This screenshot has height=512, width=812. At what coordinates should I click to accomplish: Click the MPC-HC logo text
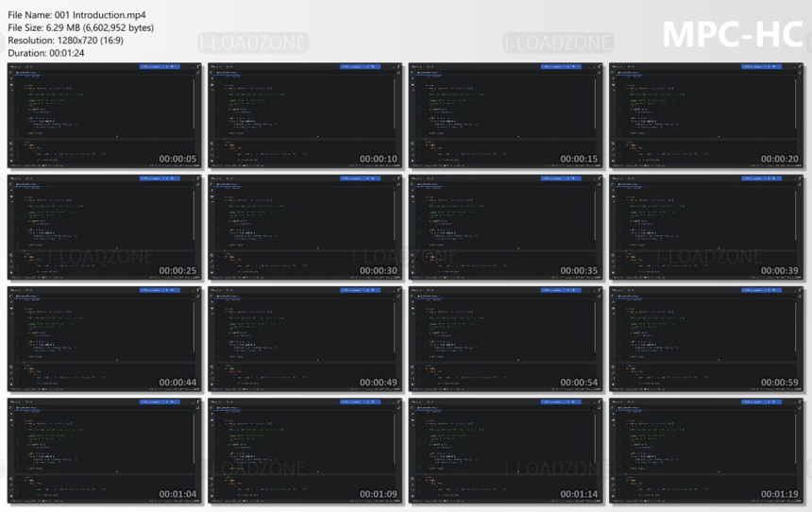click(x=733, y=35)
